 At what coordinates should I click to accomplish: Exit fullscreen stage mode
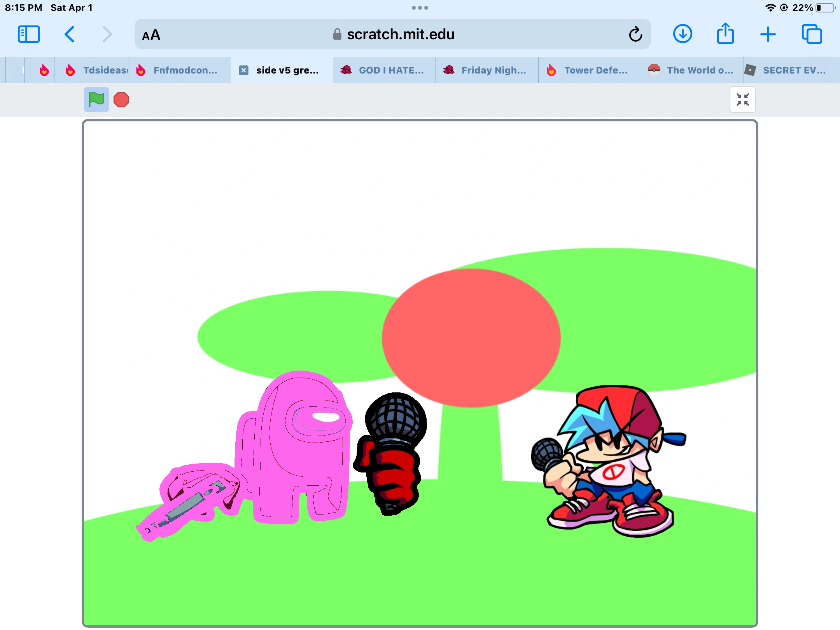[x=742, y=100]
